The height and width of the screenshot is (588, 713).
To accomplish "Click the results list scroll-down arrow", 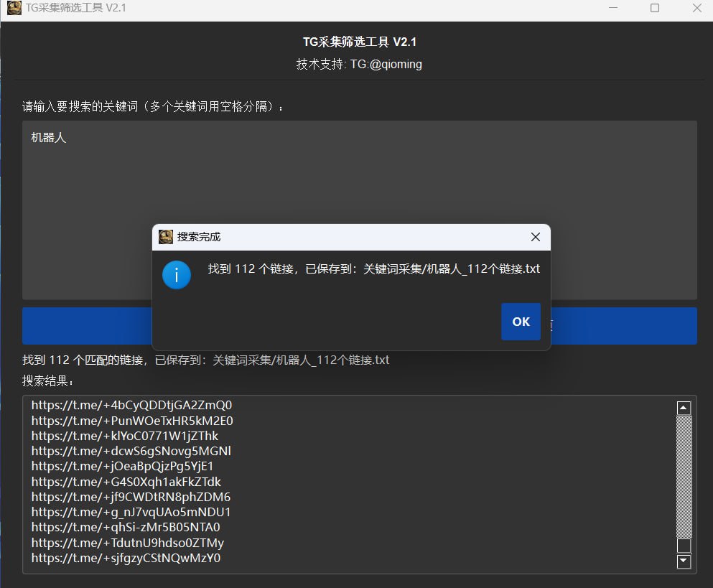I will tap(684, 561).
